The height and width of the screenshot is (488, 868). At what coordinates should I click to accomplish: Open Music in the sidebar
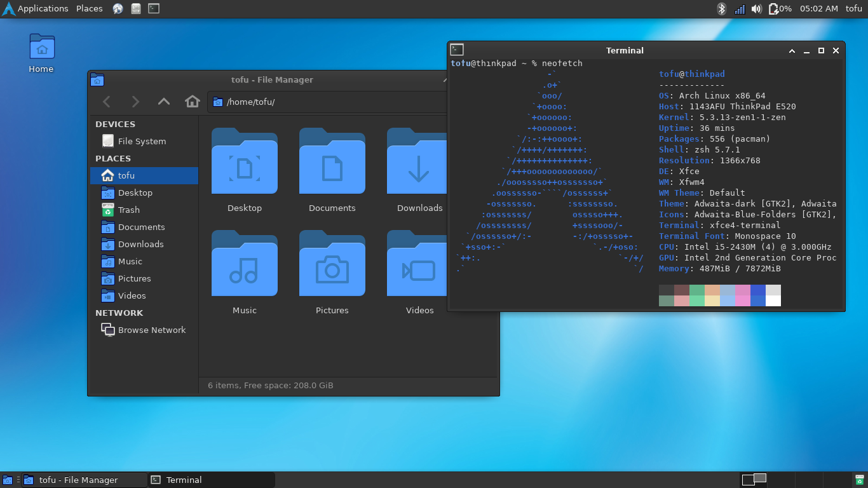[144, 261]
